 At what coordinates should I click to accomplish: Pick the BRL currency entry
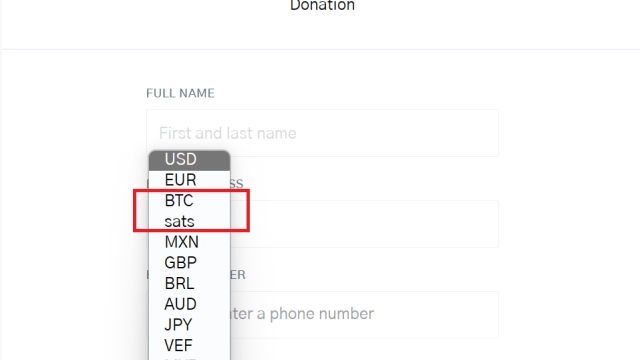point(189,284)
